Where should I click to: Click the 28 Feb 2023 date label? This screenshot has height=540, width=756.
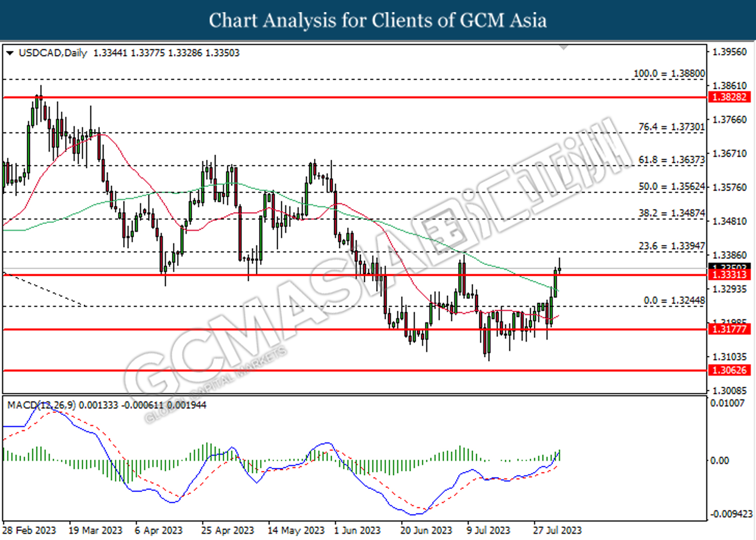29,530
